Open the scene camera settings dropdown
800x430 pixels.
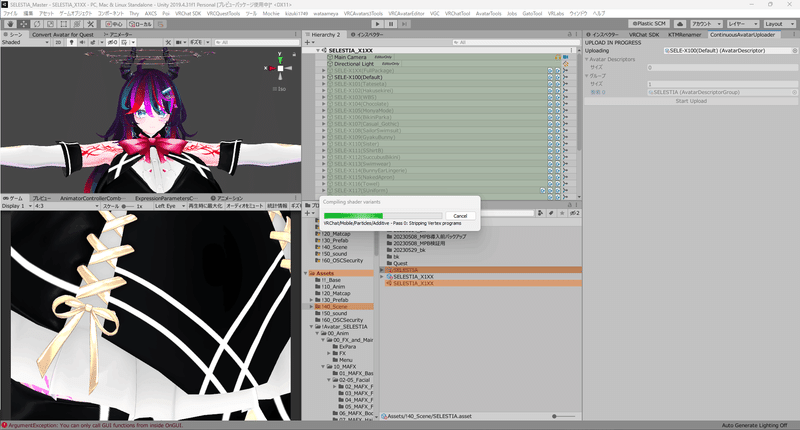181,42
